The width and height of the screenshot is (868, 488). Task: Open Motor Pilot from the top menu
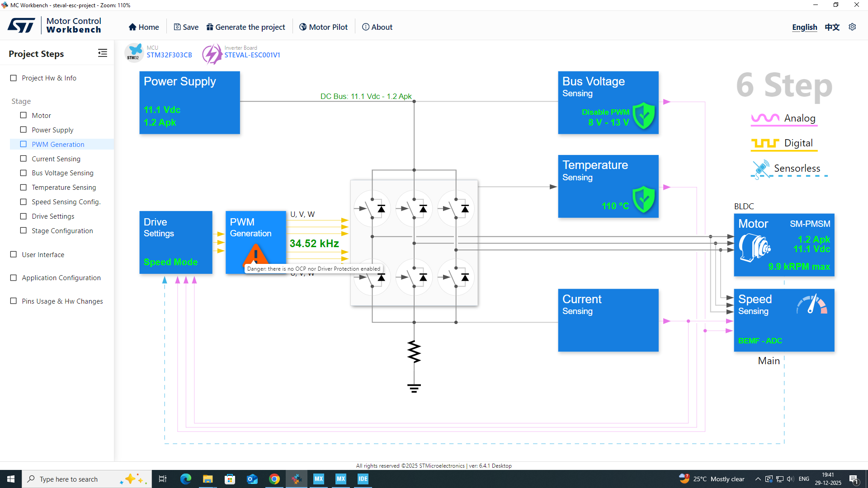point(323,27)
